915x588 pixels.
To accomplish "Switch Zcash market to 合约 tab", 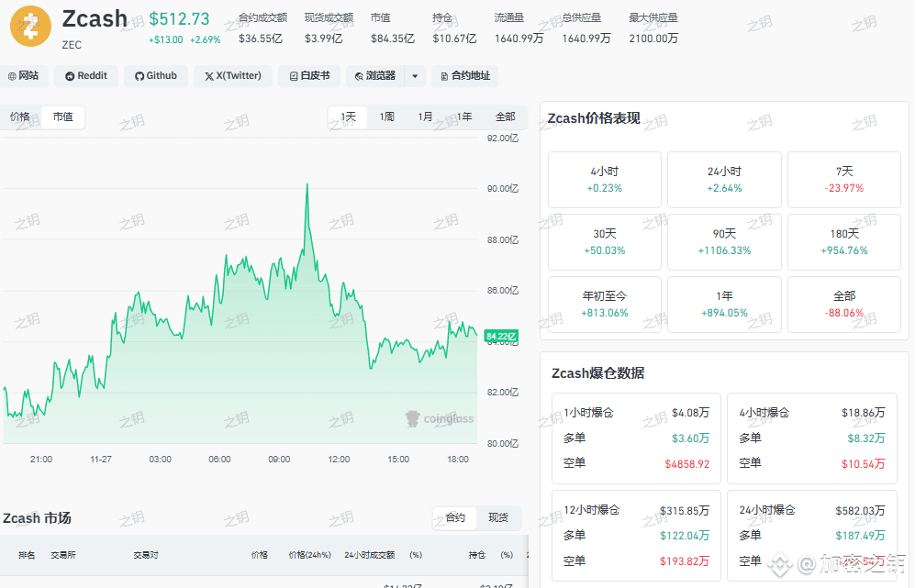I will 455,517.
